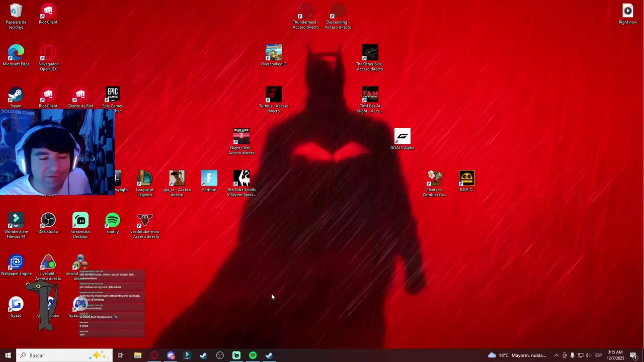Select the Spotify icon on the desktop

click(113, 223)
